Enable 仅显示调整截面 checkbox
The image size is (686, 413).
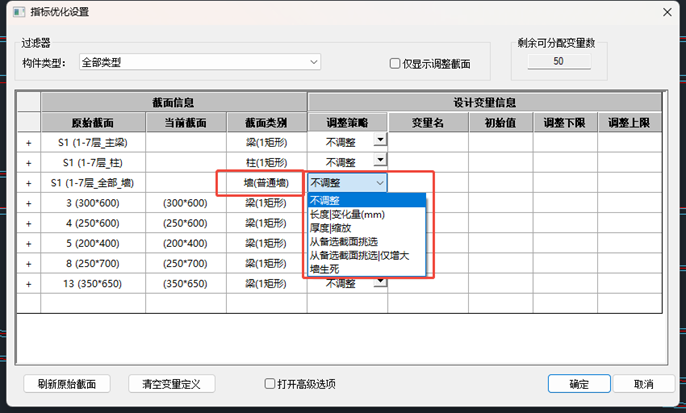point(396,64)
